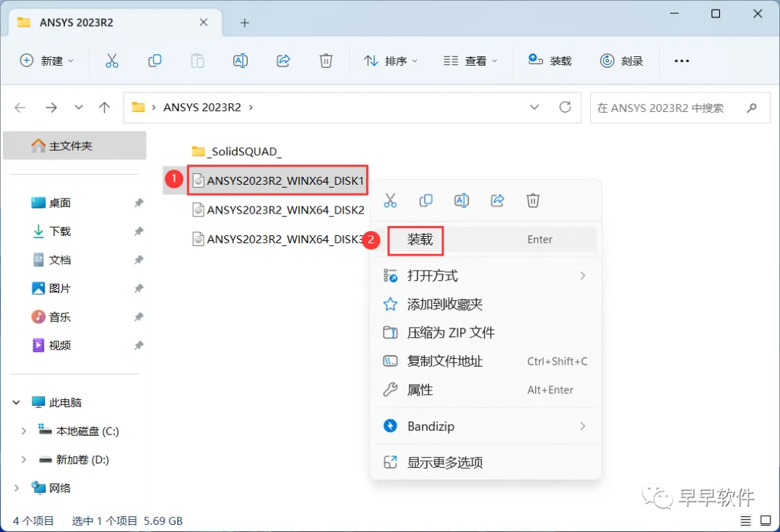Select file ANSYS2023R2_WINX64_DISK3

277,239
